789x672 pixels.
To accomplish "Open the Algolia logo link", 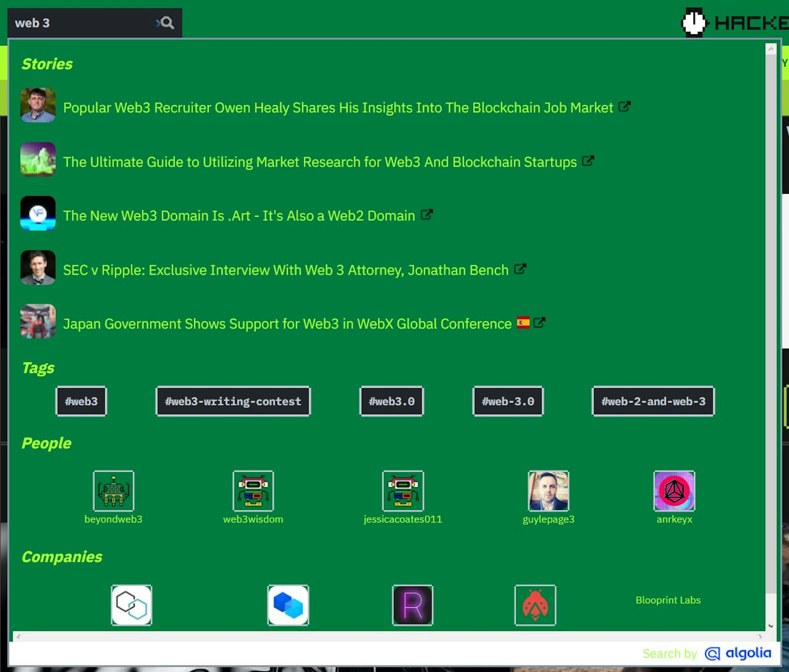I will pos(738,653).
